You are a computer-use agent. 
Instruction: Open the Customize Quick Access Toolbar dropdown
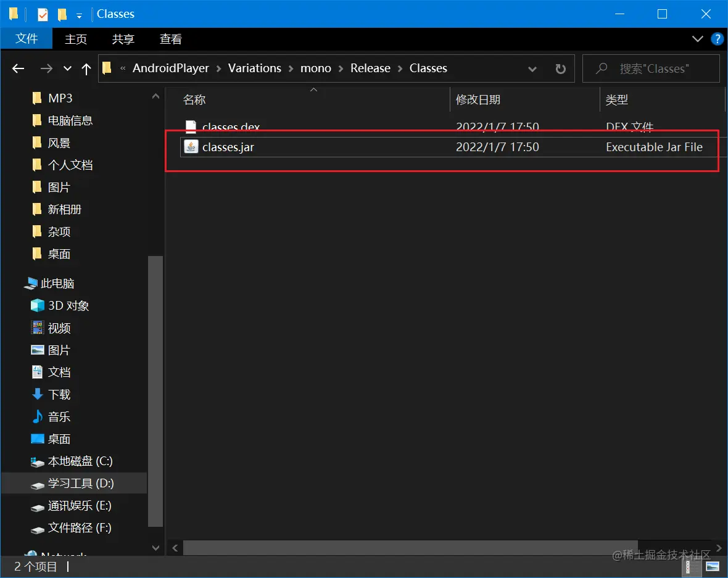(x=79, y=16)
